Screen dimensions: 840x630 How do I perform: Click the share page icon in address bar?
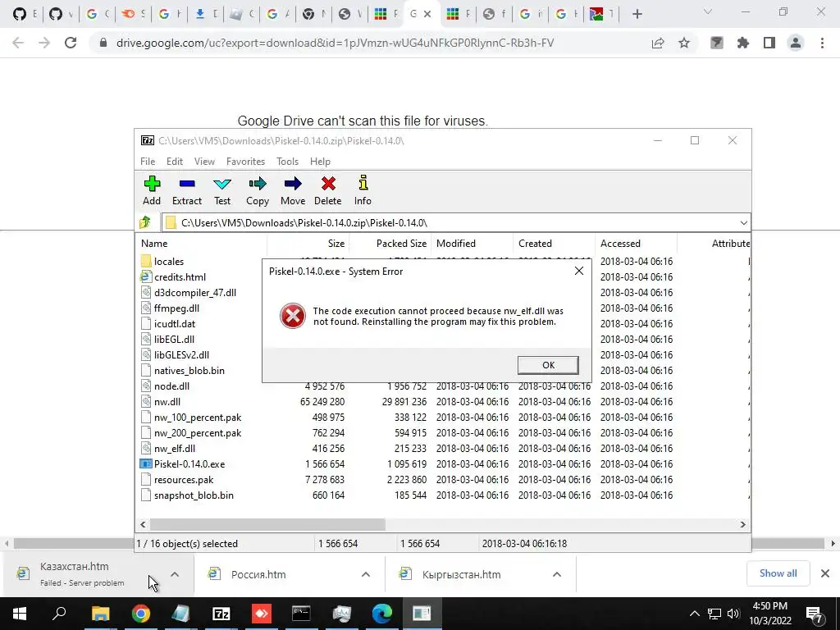[658, 43]
